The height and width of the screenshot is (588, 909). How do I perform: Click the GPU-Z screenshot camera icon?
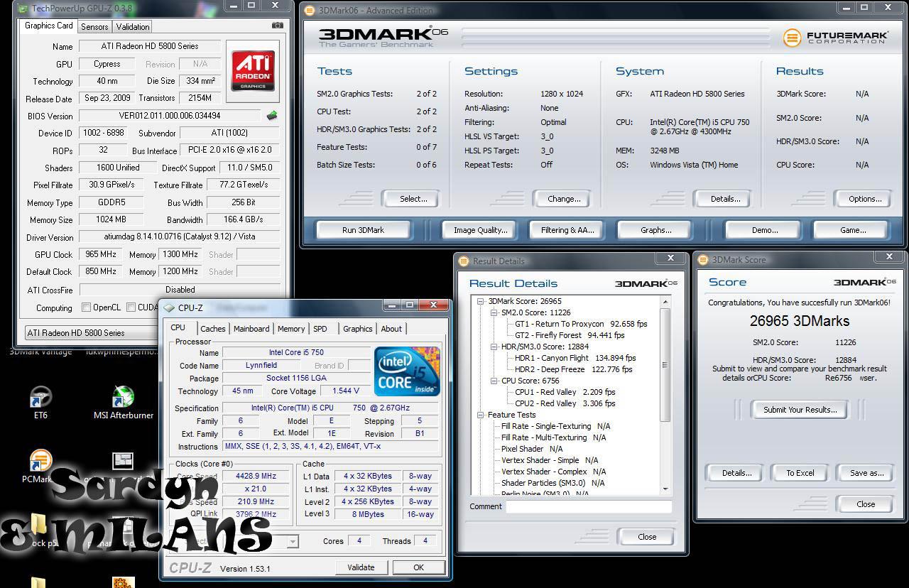tap(278, 26)
